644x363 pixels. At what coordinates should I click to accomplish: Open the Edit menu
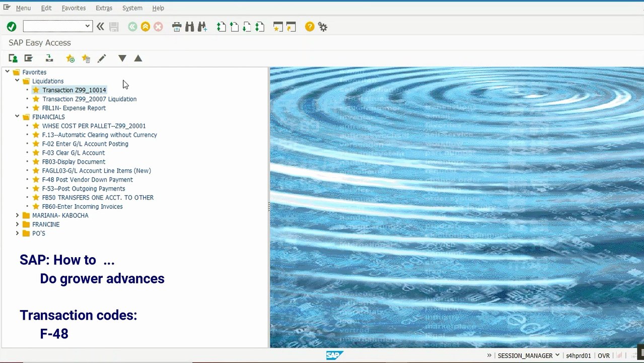click(x=46, y=8)
